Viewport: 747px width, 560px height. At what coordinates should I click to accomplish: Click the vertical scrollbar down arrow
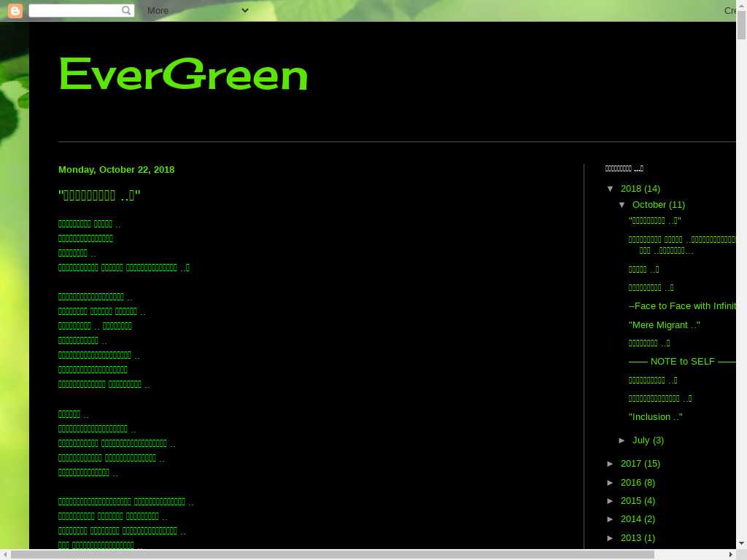click(741, 543)
